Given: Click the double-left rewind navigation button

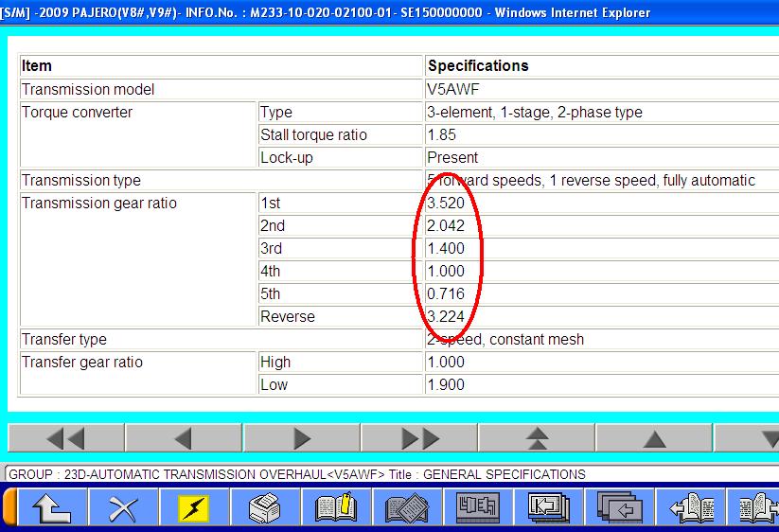Looking at the screenshot, I should tap(66, 438).
